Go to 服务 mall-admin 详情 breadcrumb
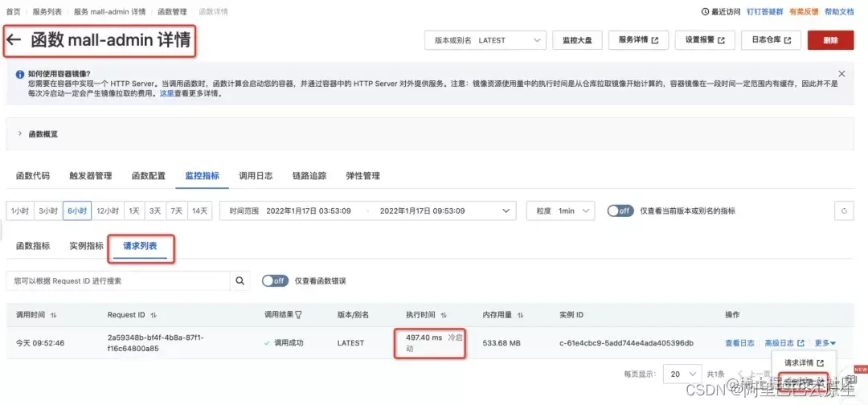Screen dimensions: 868x405 [109, 11]
